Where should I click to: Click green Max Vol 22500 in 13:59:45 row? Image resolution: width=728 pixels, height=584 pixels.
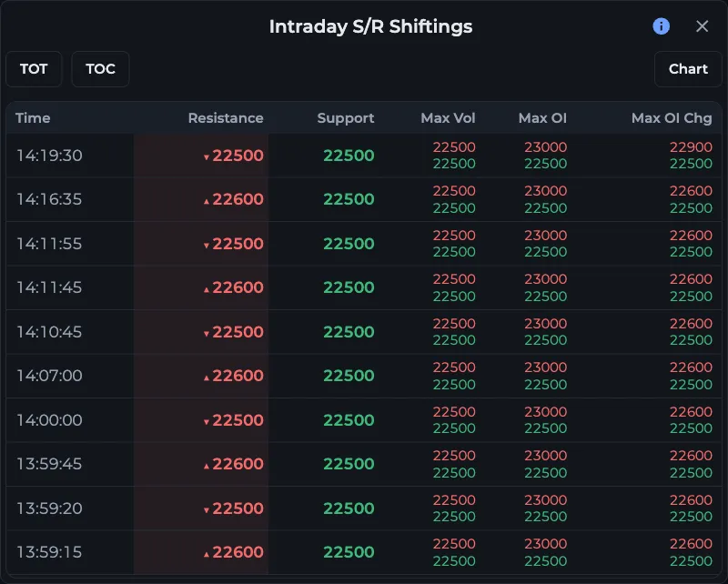(454, 472)
